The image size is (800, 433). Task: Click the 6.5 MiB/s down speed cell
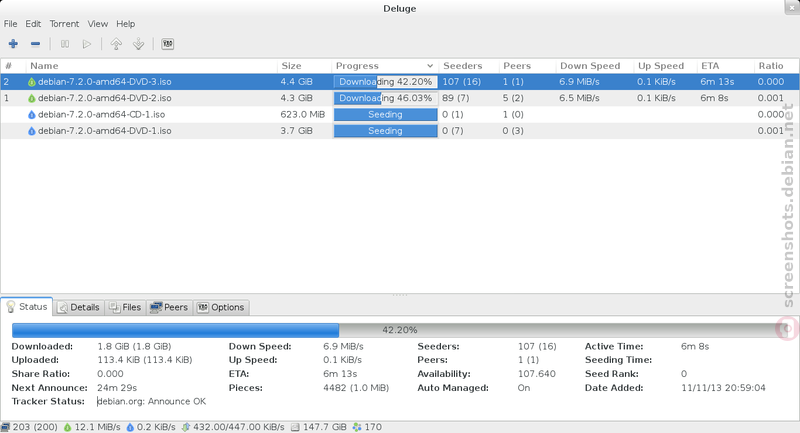[579, 98]
